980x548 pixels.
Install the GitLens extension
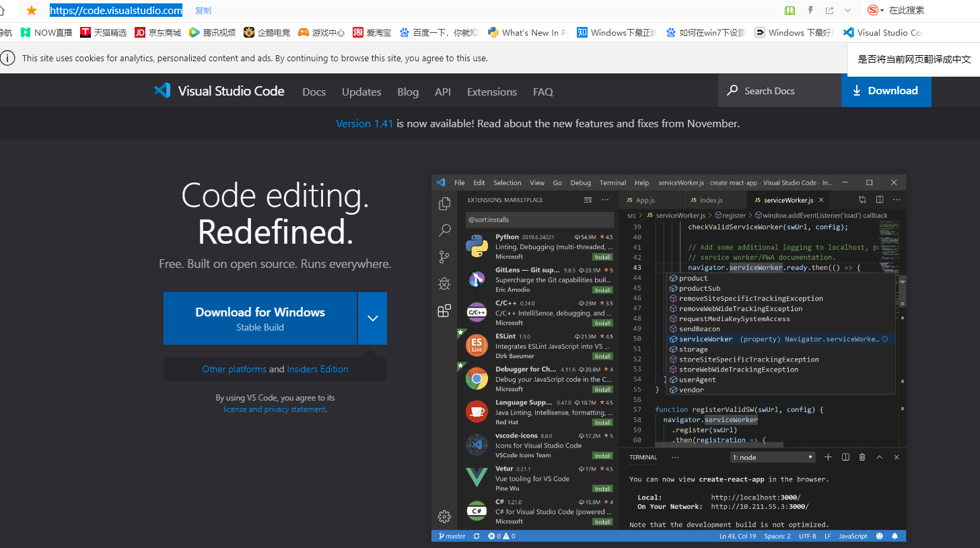coord(602,290)
